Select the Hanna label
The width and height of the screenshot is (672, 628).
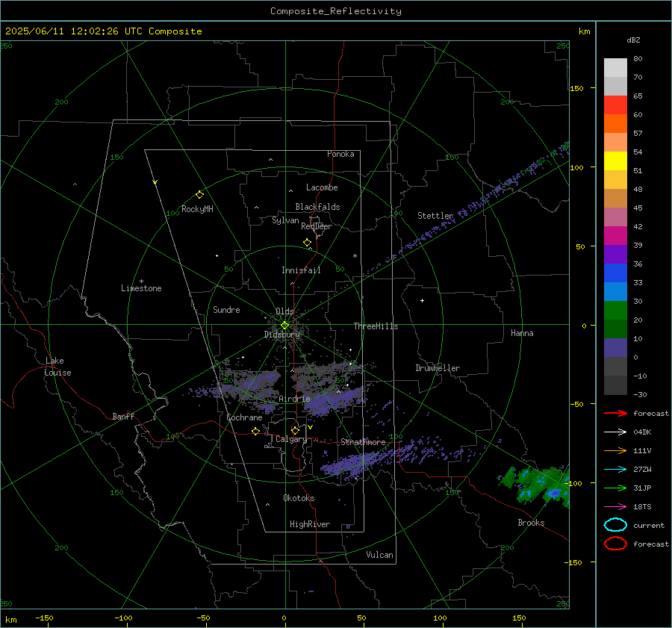tap(522, 333)
